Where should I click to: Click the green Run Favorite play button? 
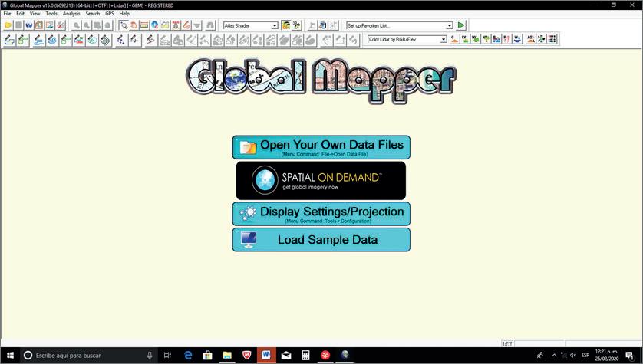click(x=461, y=25)
